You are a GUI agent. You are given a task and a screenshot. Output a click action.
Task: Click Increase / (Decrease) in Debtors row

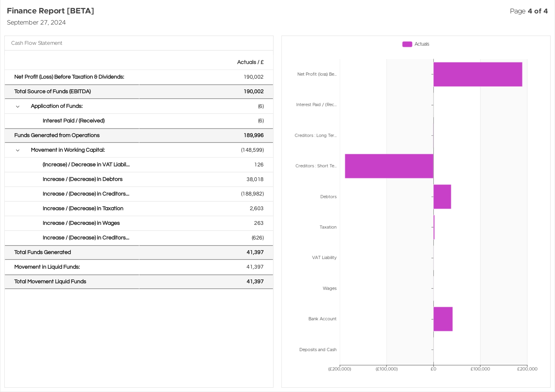click(x=139, y=179)
